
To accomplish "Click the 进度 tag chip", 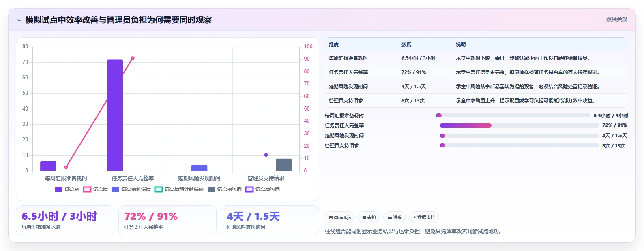I will click(395, 217).
